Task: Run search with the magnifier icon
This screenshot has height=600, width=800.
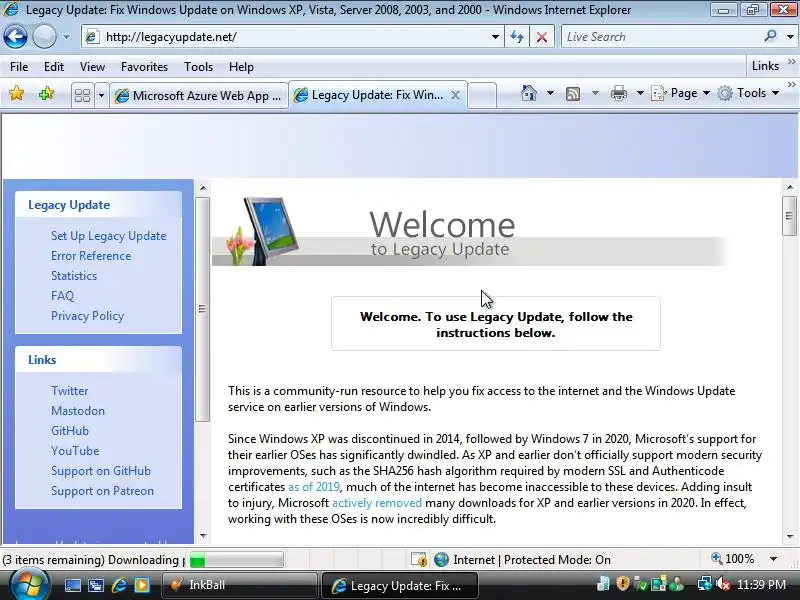Action: coord(770,36)
